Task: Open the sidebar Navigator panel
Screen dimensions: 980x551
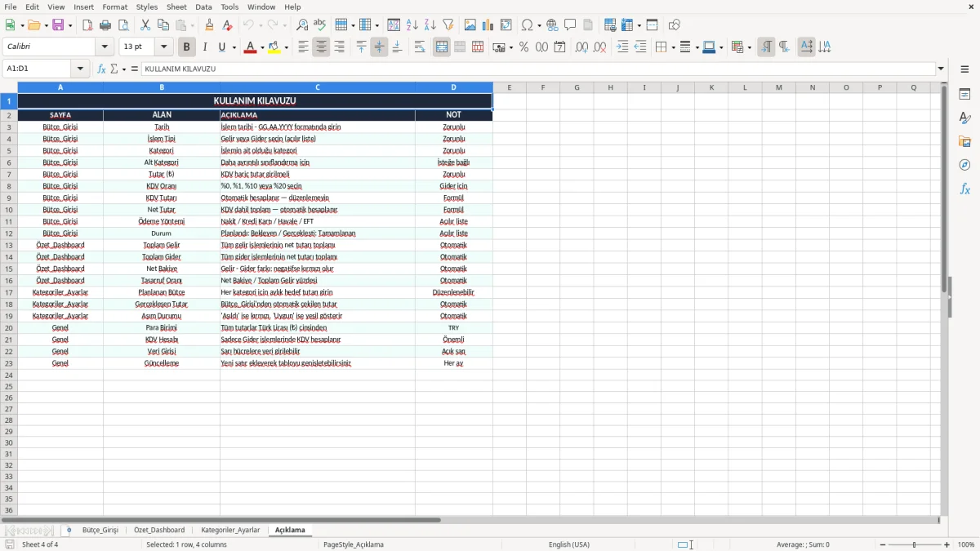Action: point(964,166)
